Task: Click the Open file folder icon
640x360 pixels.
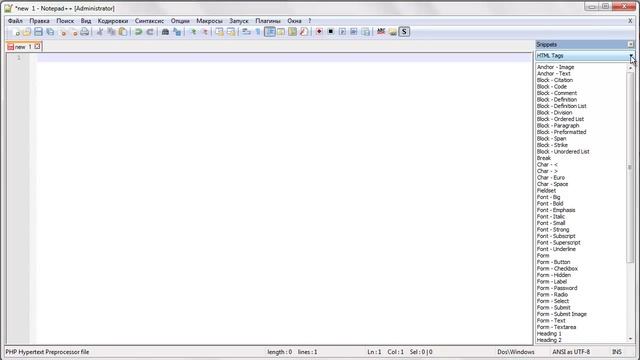Action: click(x=27, y=32)
